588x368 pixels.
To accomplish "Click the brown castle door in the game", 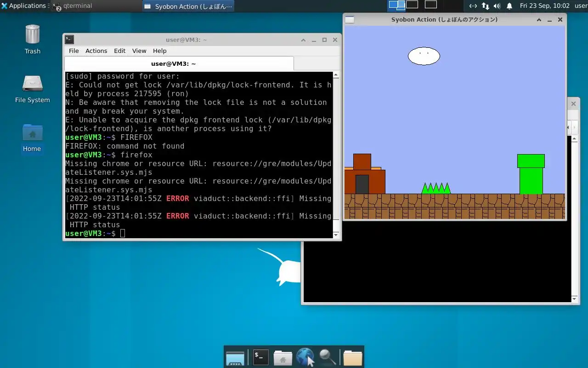I will [362, 184].
